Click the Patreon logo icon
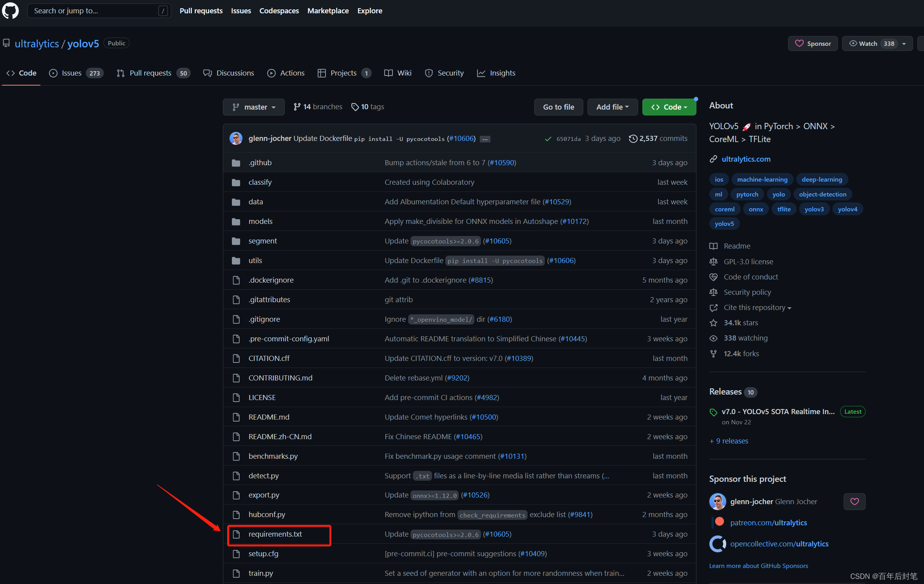 coord(719,522)
